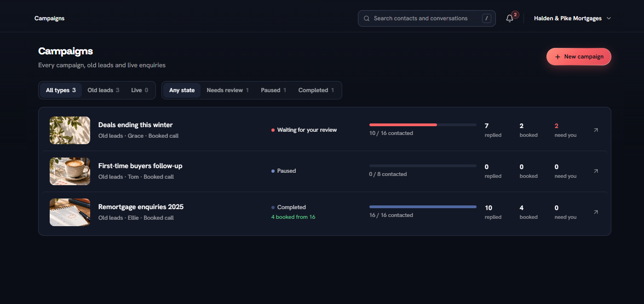Click the Remortgage enquiries 2025 progress bar
644x304 pixels.
tap(423, 207)
